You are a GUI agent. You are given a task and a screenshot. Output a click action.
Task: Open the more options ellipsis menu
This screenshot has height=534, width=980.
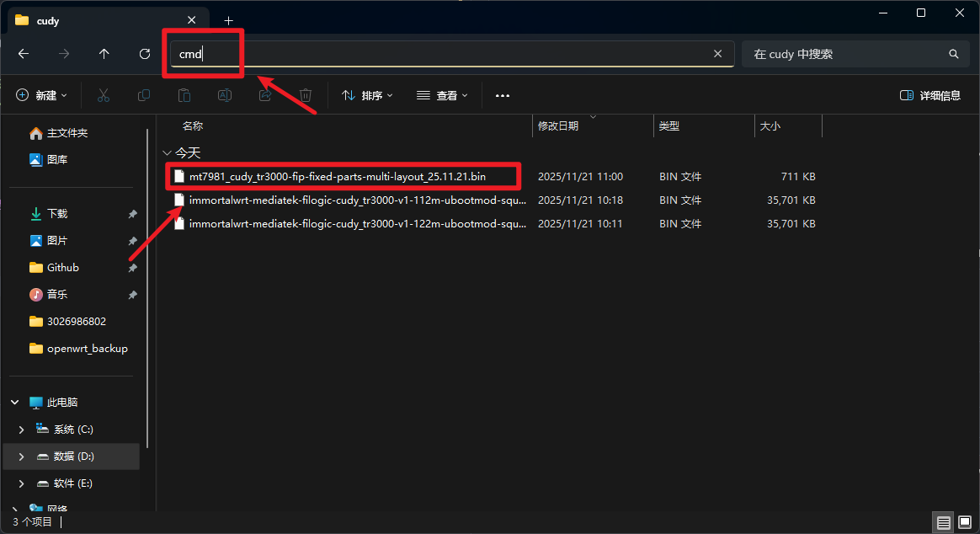click(503, 96)
